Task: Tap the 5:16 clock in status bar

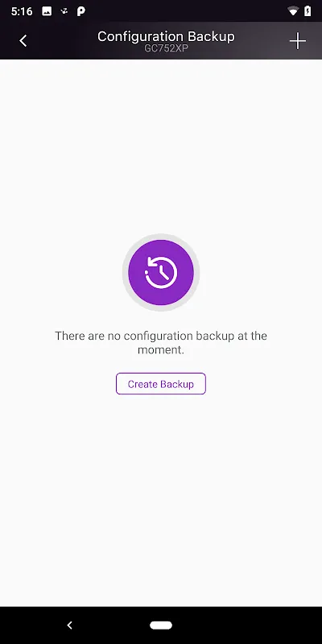Action: (x=22, y=11)
